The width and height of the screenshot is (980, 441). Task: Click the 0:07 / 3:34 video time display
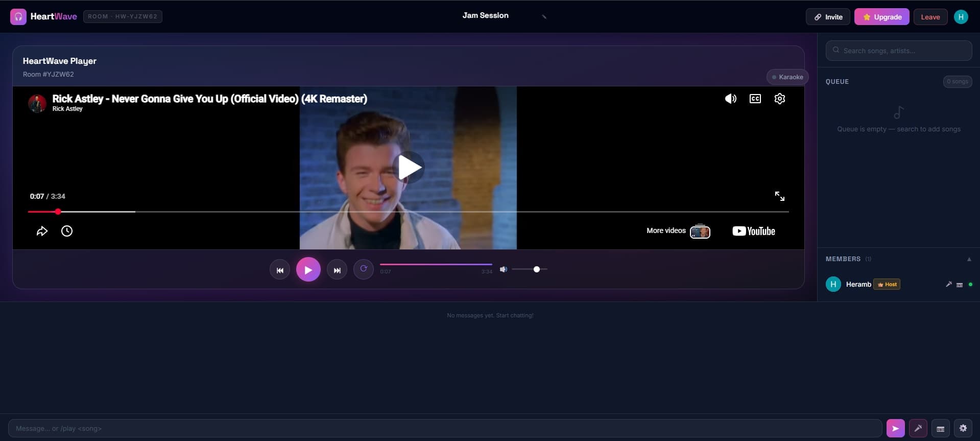point(47,196)
